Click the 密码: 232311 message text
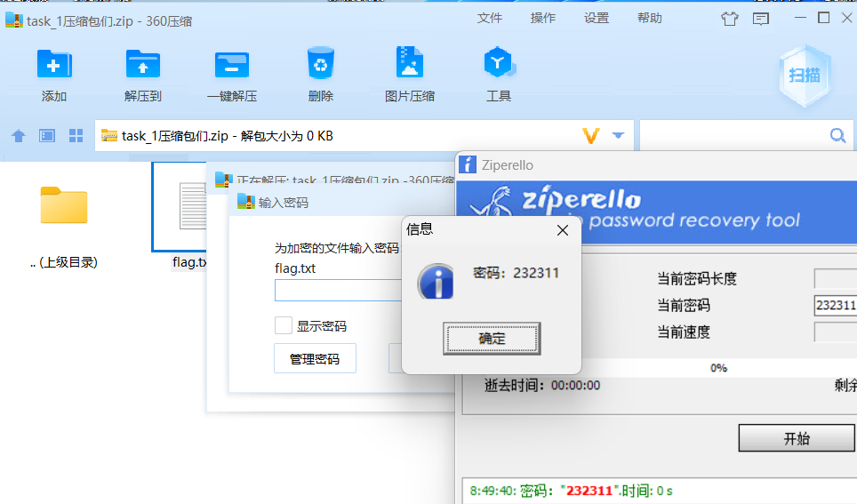The height and width of the screenshot is (504, 857). [x=516, y=273]
